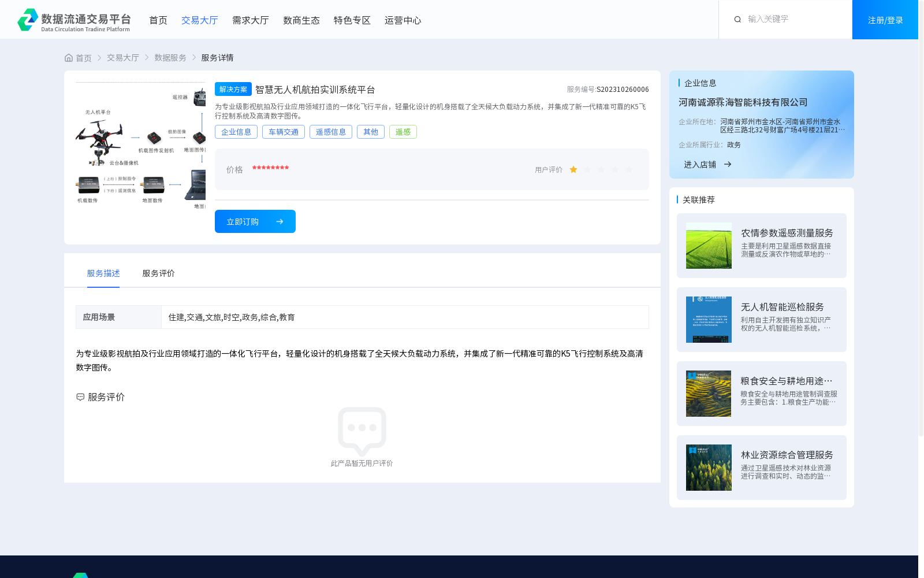Click service number S202310260006
This screenshot has width=924, height=578.
(x=623, y=90)
